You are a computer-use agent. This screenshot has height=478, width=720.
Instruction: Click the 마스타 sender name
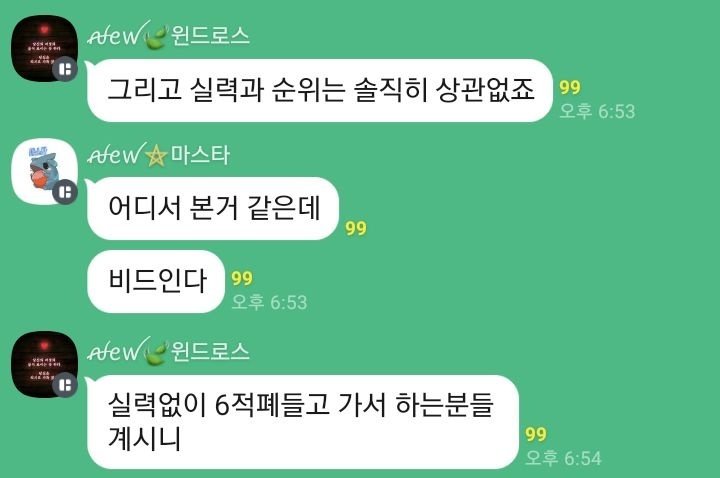coord(200,155)
